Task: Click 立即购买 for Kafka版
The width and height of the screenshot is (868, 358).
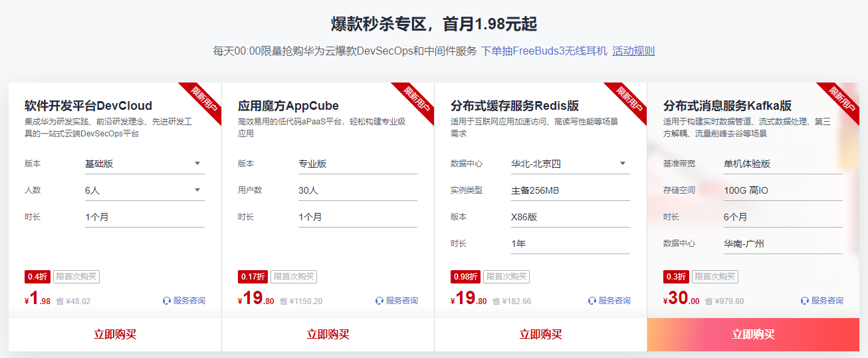Action: (753, 335)
